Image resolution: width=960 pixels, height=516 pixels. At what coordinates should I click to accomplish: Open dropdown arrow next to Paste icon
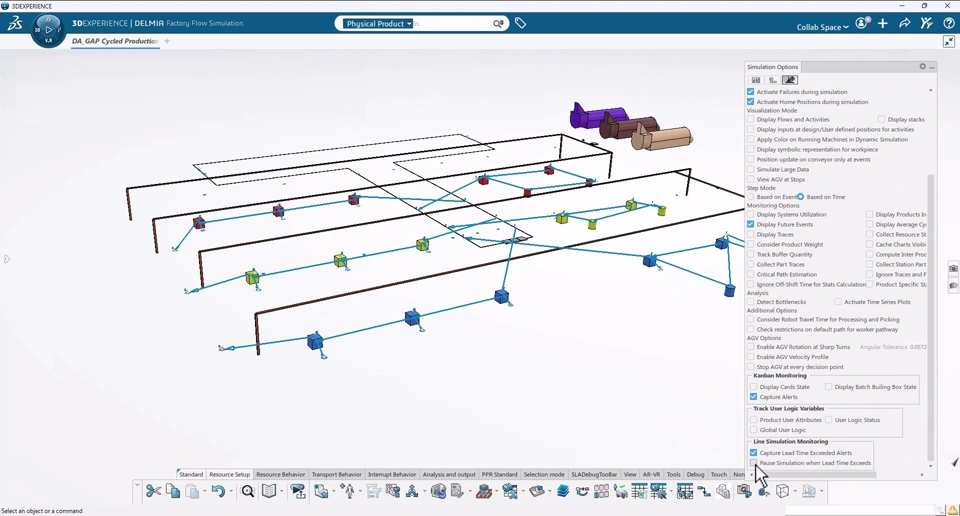click(204, 491)
